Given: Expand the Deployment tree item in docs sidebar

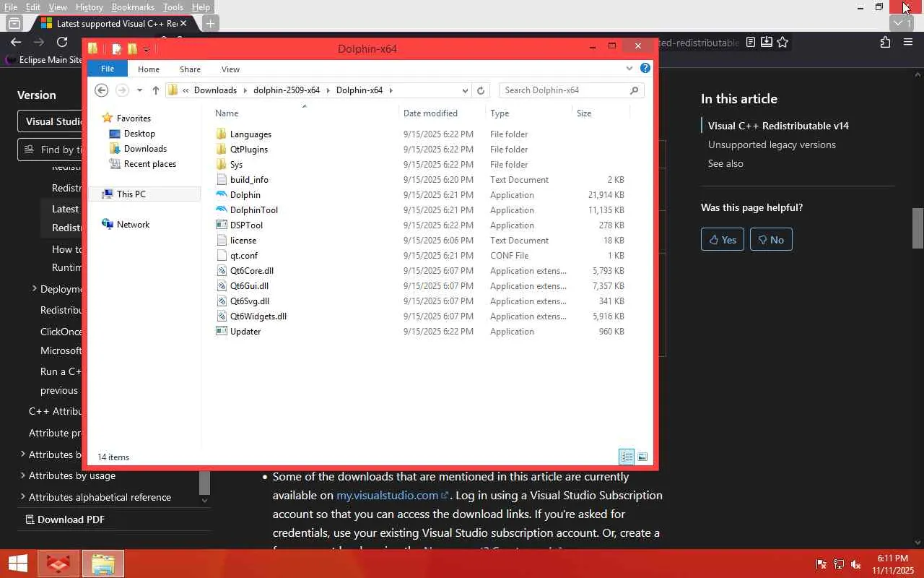Looking at the screenshot, I should tap(34, 289).
